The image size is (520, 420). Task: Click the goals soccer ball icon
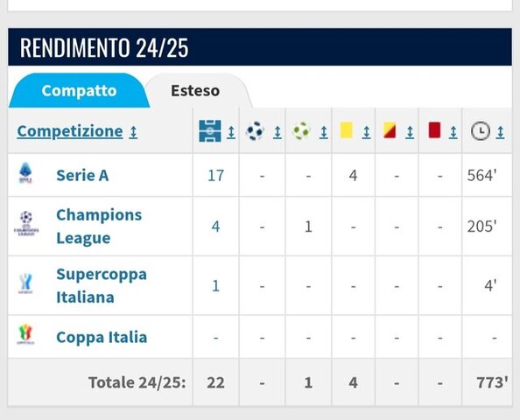coord(255,131)
